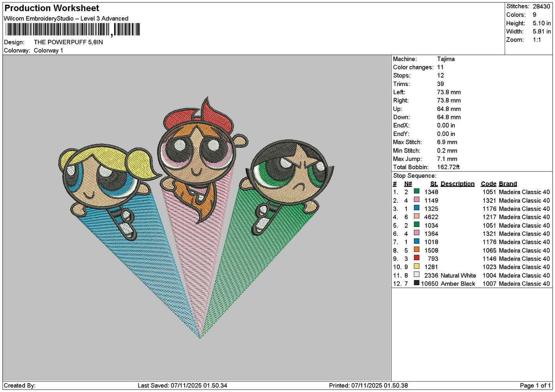Click the 'Left:' measurement label
This screenshot has height=392, width=555.
pyautogui.click(x=399, y=93)
